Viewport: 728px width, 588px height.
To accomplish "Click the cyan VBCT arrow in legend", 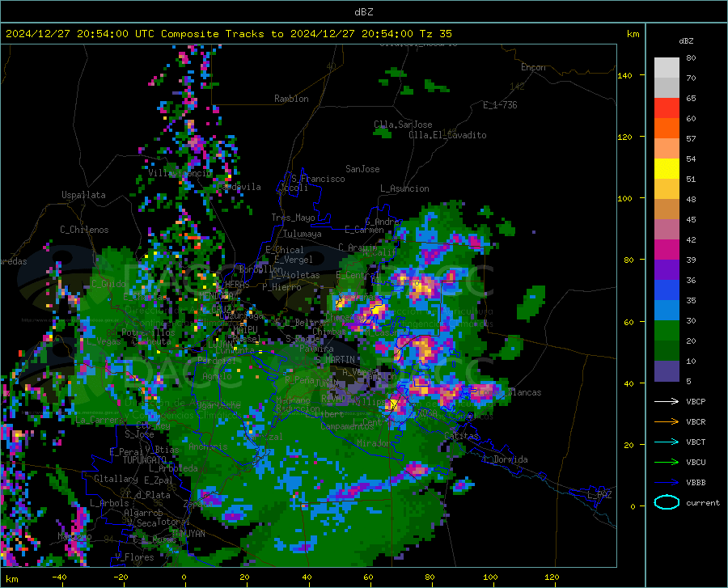I will click(667, 442).
